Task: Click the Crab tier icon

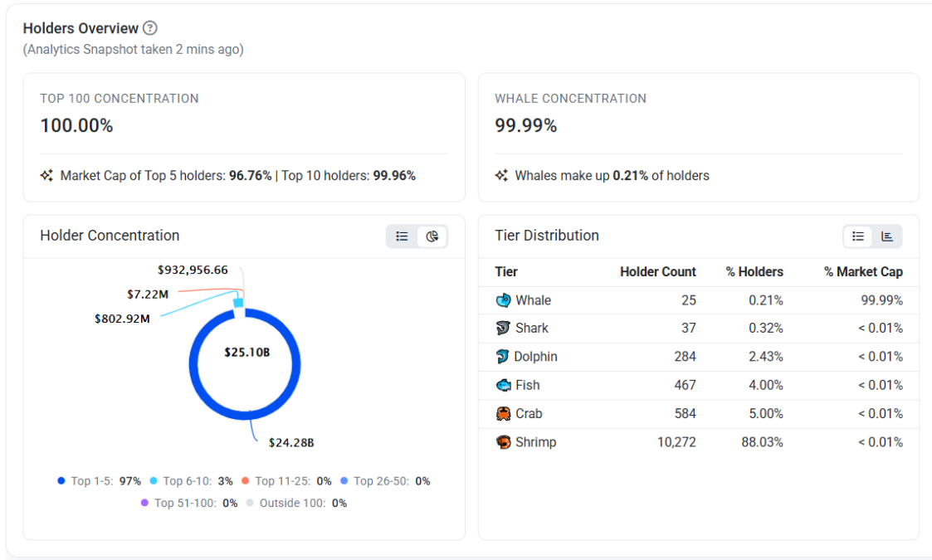Action: click(504, 413)
